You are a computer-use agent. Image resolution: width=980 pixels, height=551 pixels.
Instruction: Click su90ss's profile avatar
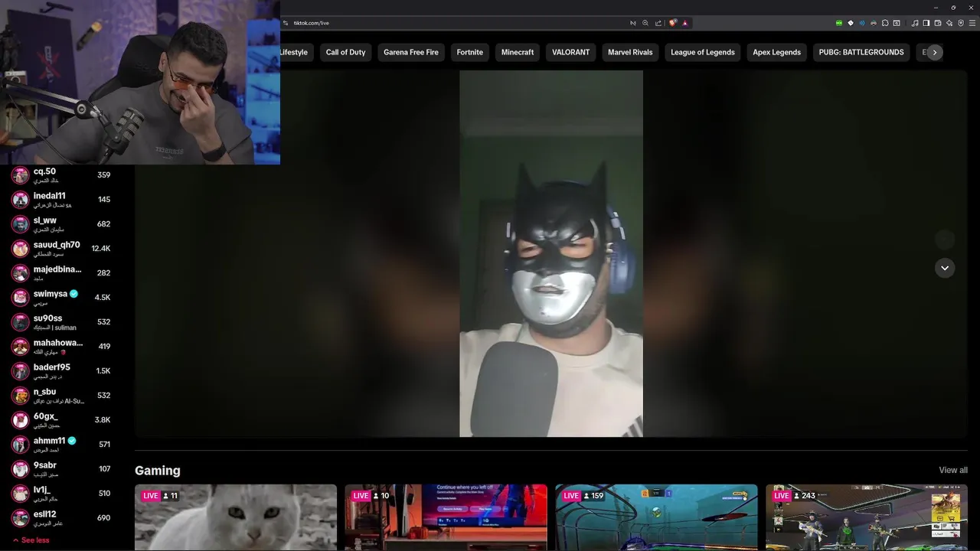20,322
